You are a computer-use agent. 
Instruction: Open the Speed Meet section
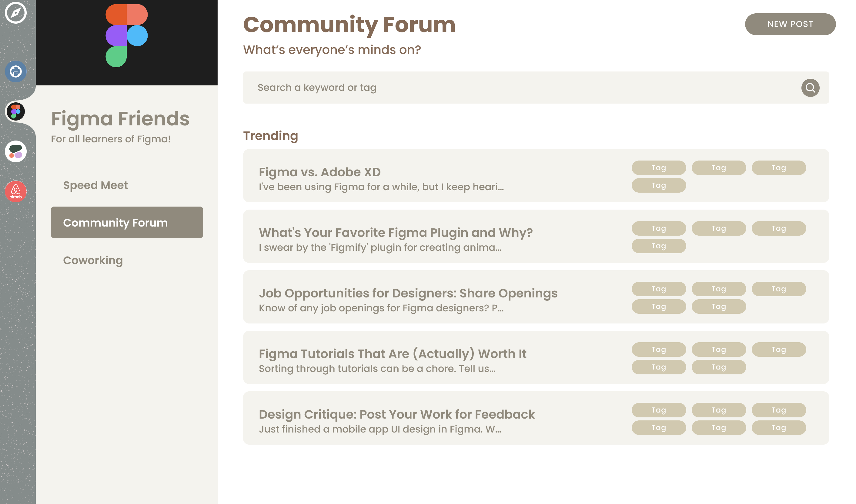click(x=95, y=185)
